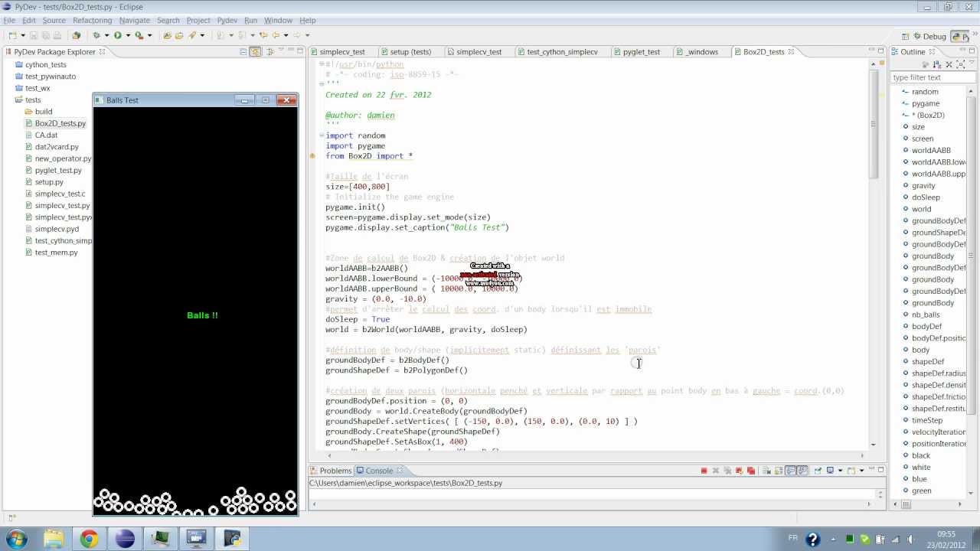This screenshot has width=980, height=551.
Task: Toggle Show Console on standard output change
Action: [790, 470]
